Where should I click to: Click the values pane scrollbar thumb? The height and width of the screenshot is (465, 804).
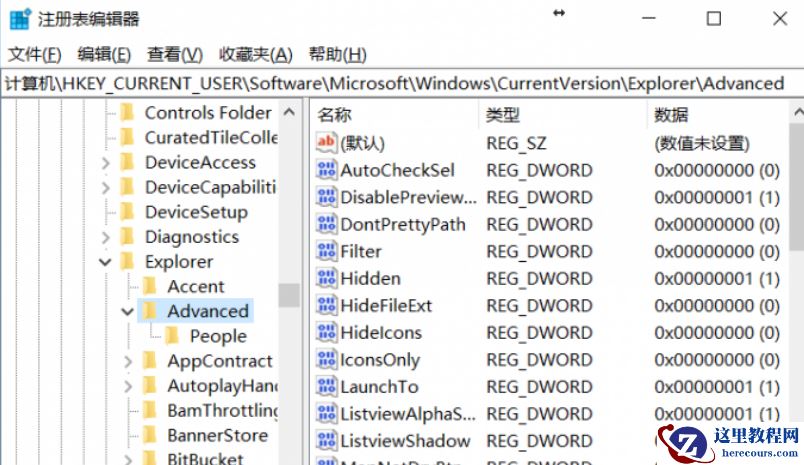pos(797,187)
